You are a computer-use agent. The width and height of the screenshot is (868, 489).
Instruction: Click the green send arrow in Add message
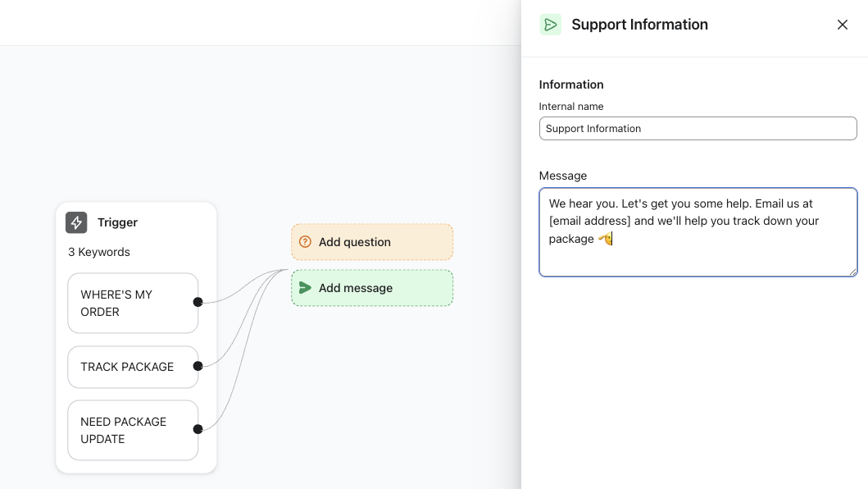click(305, 288)
